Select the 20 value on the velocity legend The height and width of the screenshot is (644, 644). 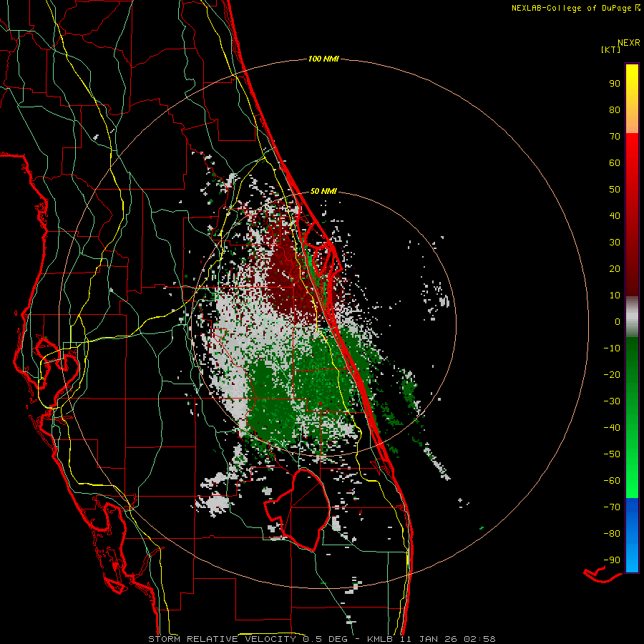615,269
